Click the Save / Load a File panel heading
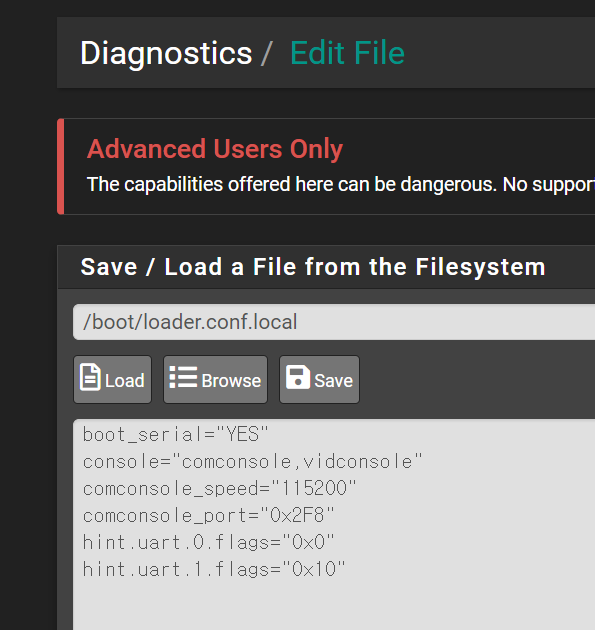Image resolution: width=595 pixels, height=630 pixels. point(313,267)
